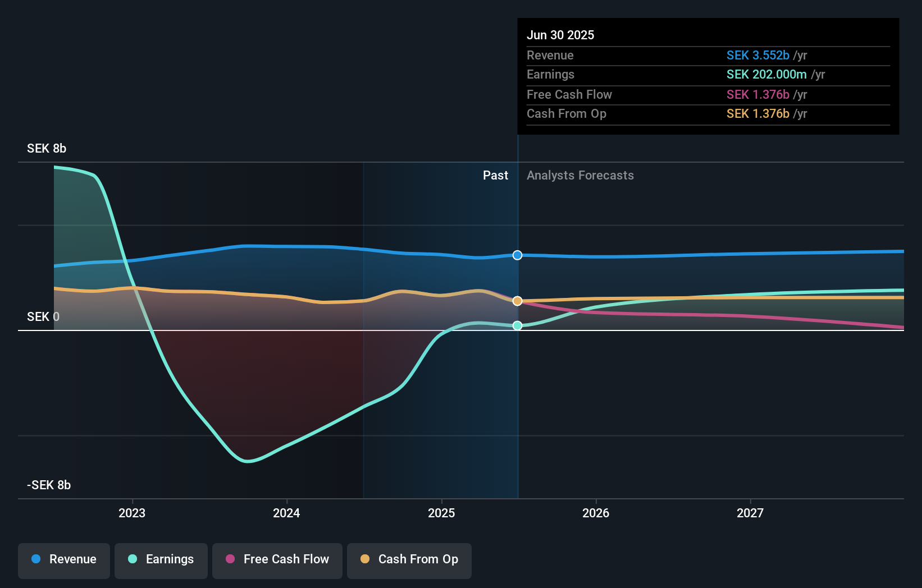Image resolution: width=922 pixels, height=588 pixels.
Task: Toggle the Cash From Op legend button
Action: coord(409,561)
